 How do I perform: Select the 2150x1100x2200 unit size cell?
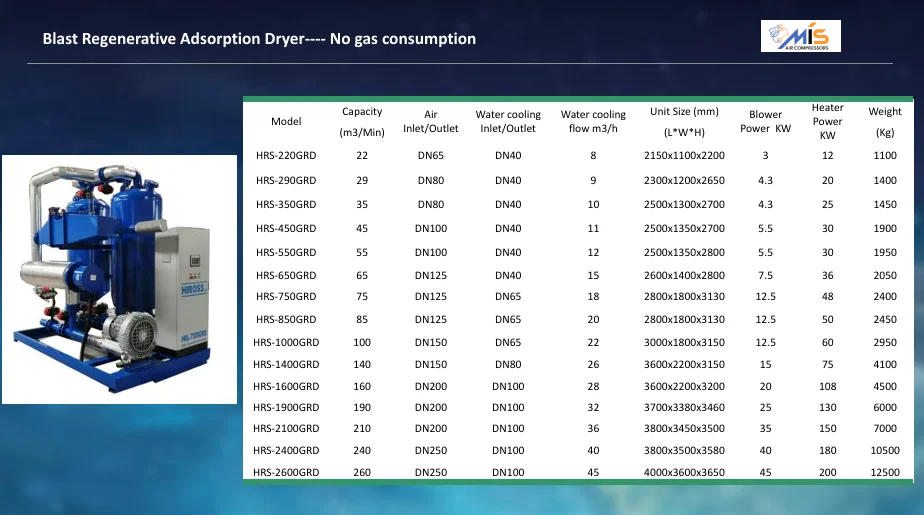tap(684, 156)
